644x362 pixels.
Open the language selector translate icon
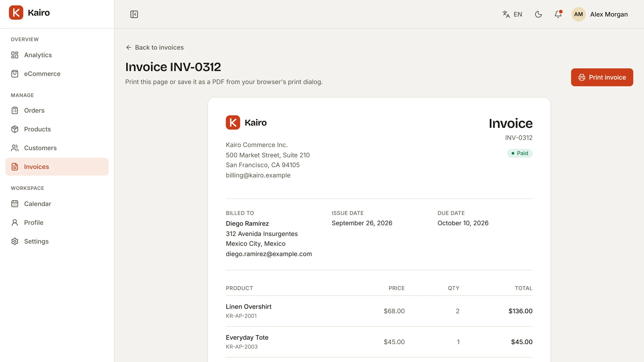(x=506, y=14)
